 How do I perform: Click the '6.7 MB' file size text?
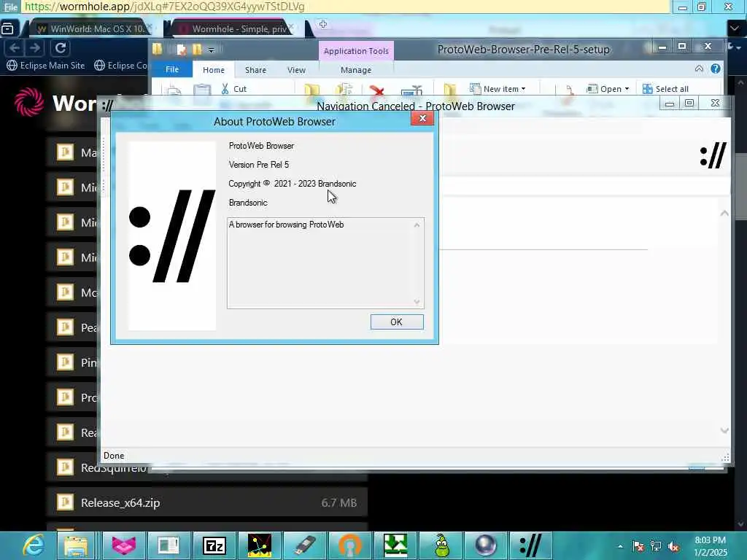click(x=338, y=503)
